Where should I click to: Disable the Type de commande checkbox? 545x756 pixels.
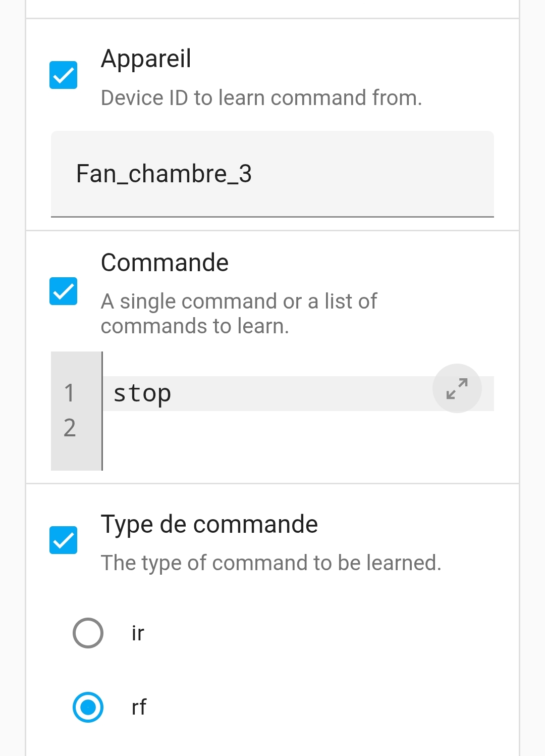click(x=63, y=540)
